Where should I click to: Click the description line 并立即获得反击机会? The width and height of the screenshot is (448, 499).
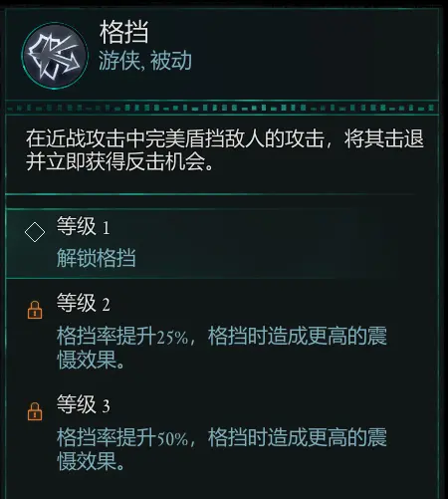(119, 162)
